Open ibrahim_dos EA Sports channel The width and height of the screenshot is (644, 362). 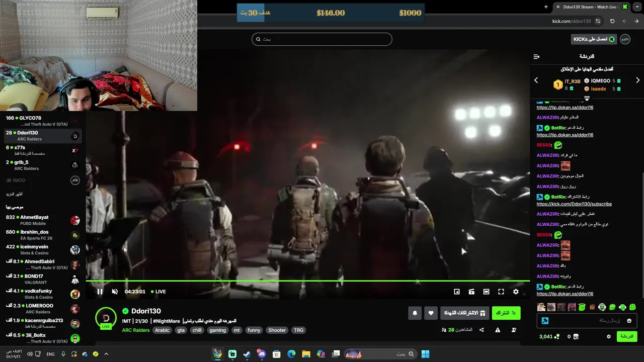[x=43, y=235]
